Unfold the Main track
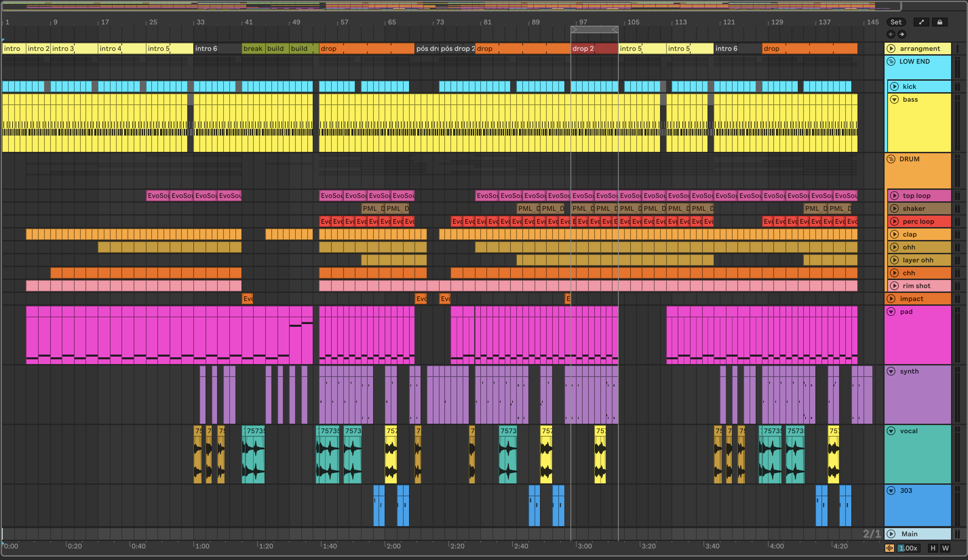968x560 pixels. click(891, 534)
